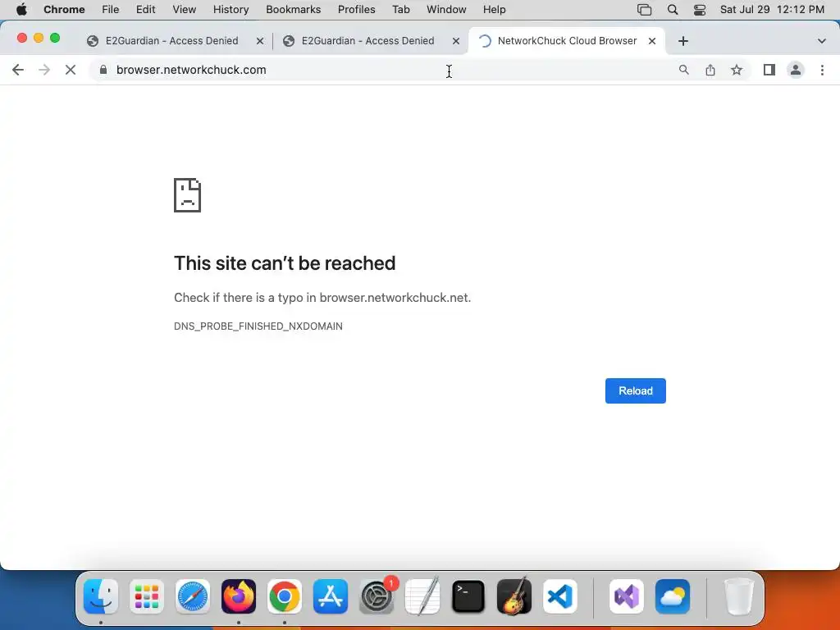Open the Apple menu

pyautogui.click(x=21, y=10)
